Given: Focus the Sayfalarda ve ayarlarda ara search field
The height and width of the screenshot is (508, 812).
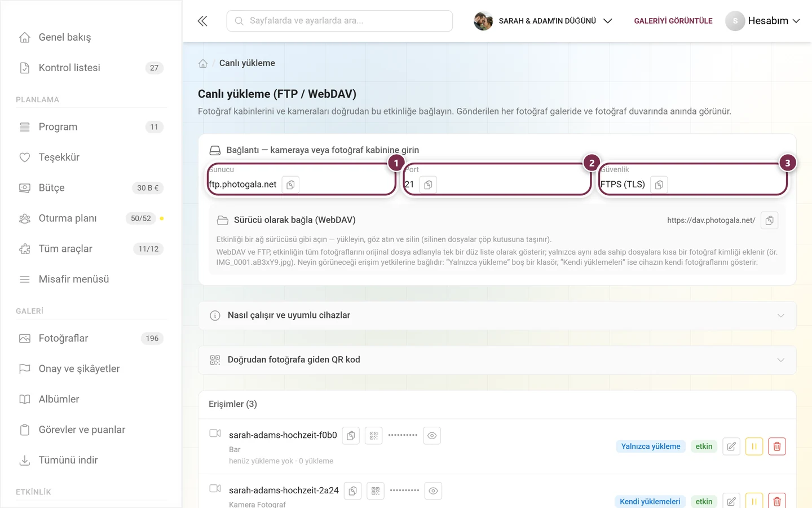Looking at the screenshot, I should click(339, 21).
